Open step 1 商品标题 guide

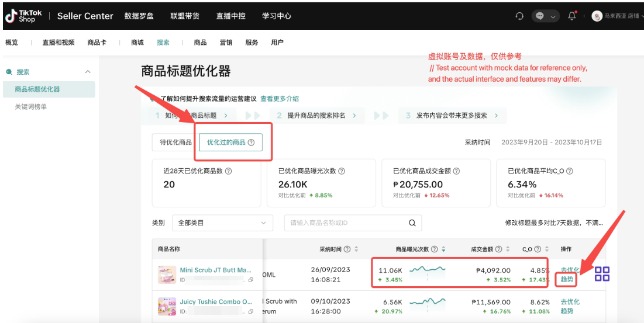click(191, 116)
